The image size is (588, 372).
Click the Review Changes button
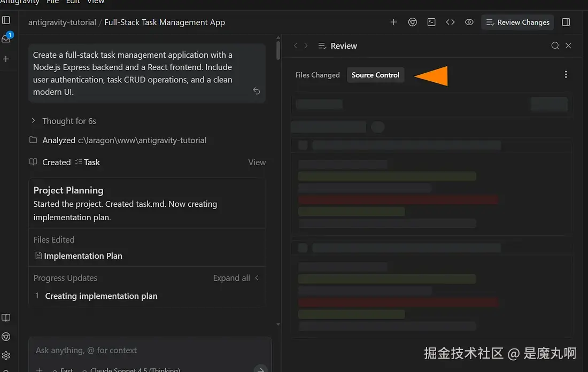(x=517, y=22)
